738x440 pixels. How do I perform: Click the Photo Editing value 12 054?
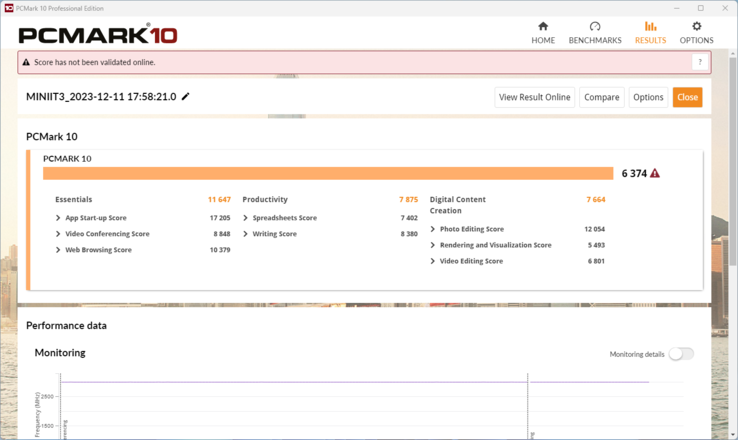[594, 229]
